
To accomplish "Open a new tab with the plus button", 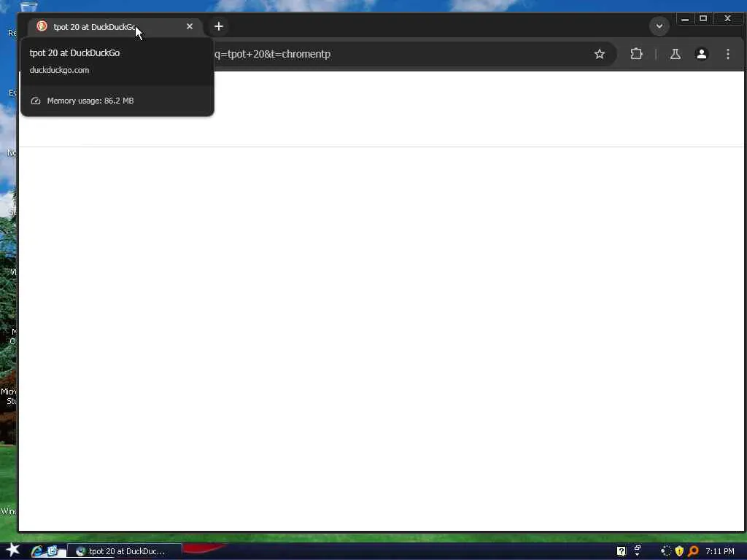I will pyautogui.click(x=219, y=27).
